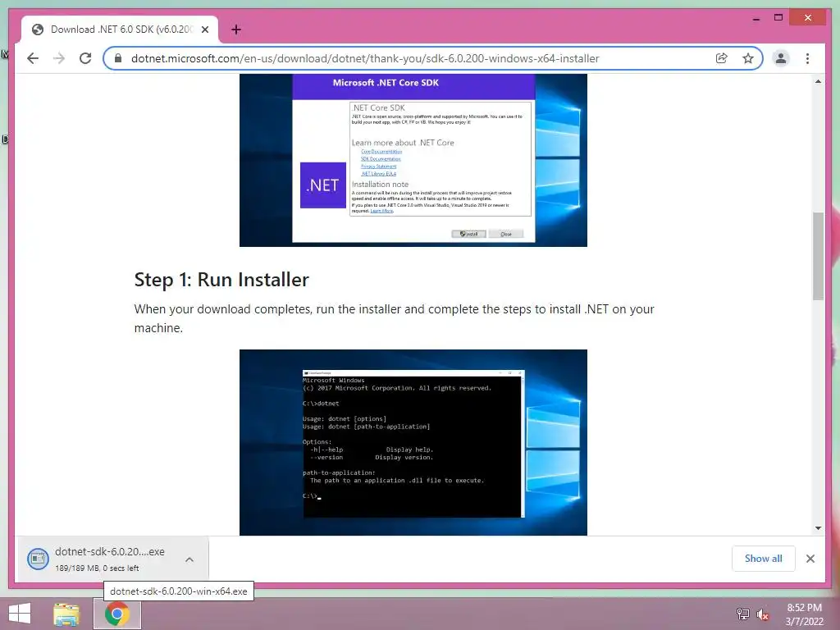Maximize the Chrome window
840x630 pixels.
click(x=778, y=18)
